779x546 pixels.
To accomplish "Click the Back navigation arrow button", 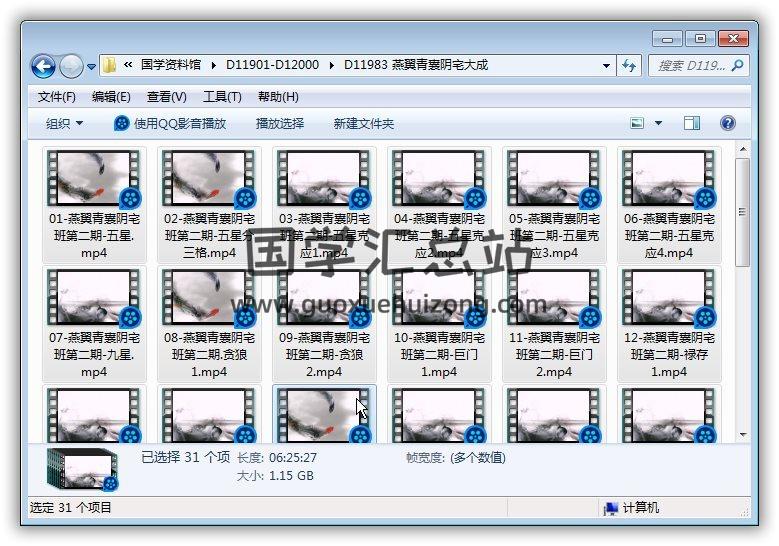I will (x=43, y=66).
